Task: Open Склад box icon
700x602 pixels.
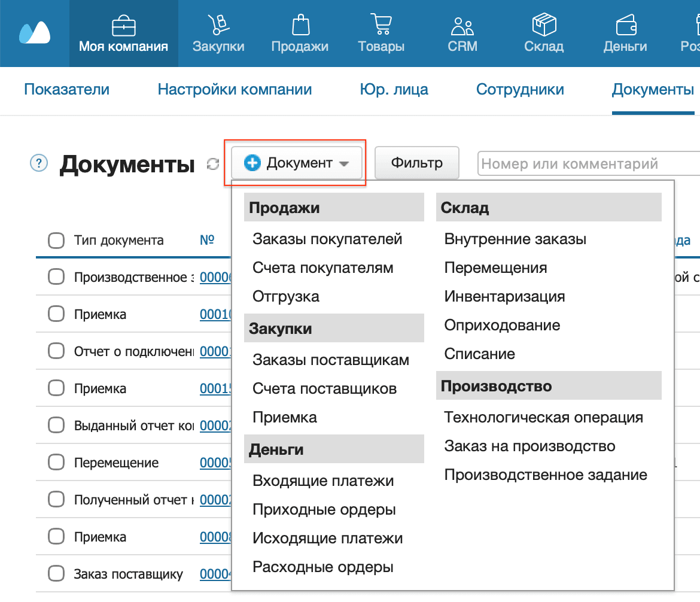Action: 544,24
